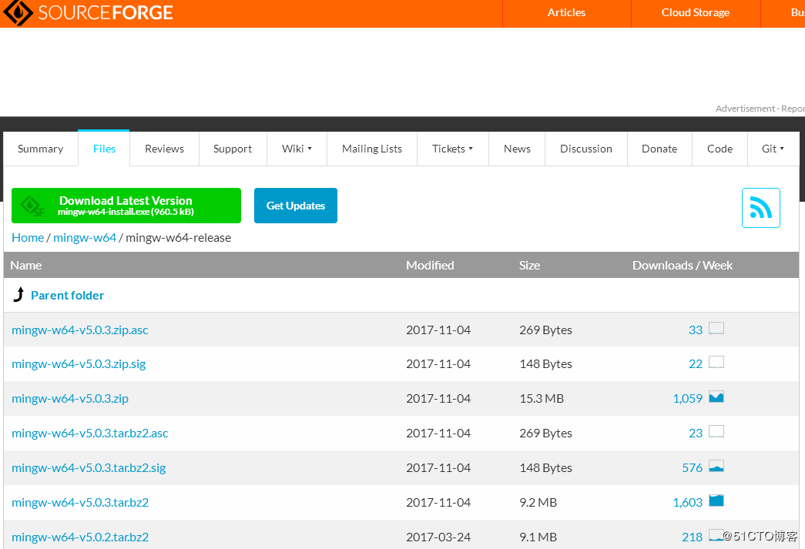Click the 33 downloads count
Viewport: 805px width, 549px height.
pos(696,330)
